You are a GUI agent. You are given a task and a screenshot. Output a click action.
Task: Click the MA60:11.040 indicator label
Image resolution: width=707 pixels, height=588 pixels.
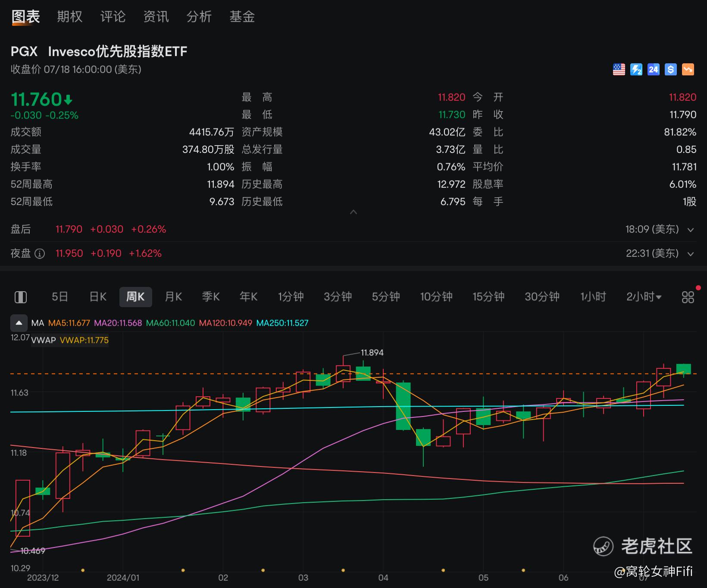pyautogui.click(x=170, y=323)
